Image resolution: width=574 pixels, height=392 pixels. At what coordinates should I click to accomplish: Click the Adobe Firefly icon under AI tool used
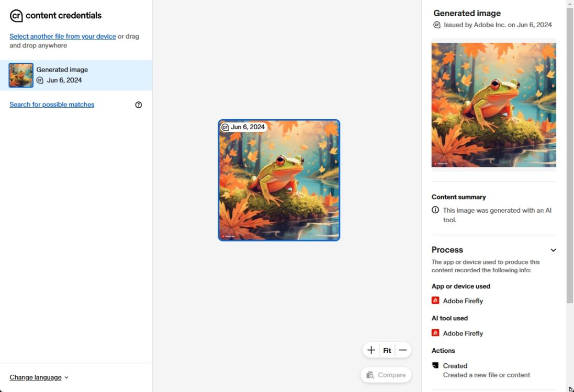pos(435,332)
